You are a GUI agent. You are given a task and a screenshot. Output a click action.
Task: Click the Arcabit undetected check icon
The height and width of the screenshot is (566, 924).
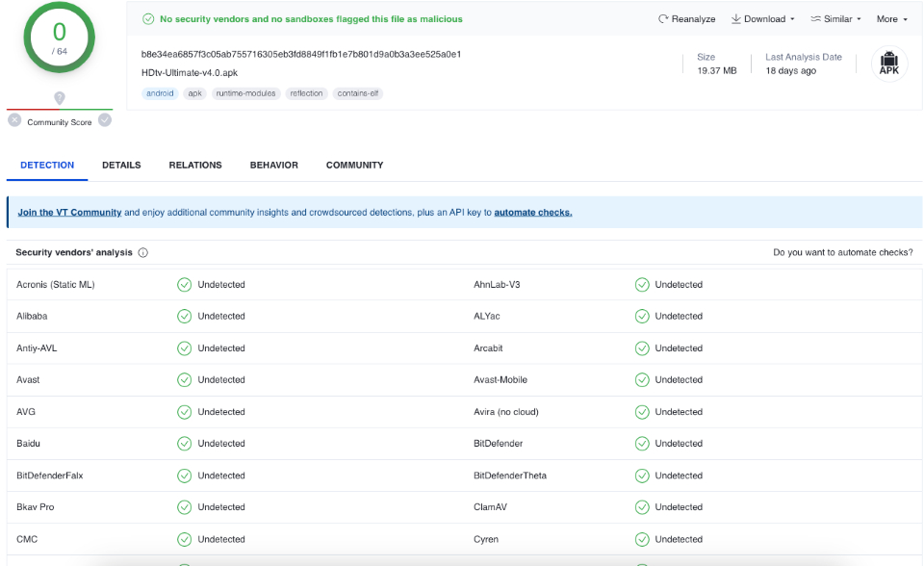tap(642, 348)
